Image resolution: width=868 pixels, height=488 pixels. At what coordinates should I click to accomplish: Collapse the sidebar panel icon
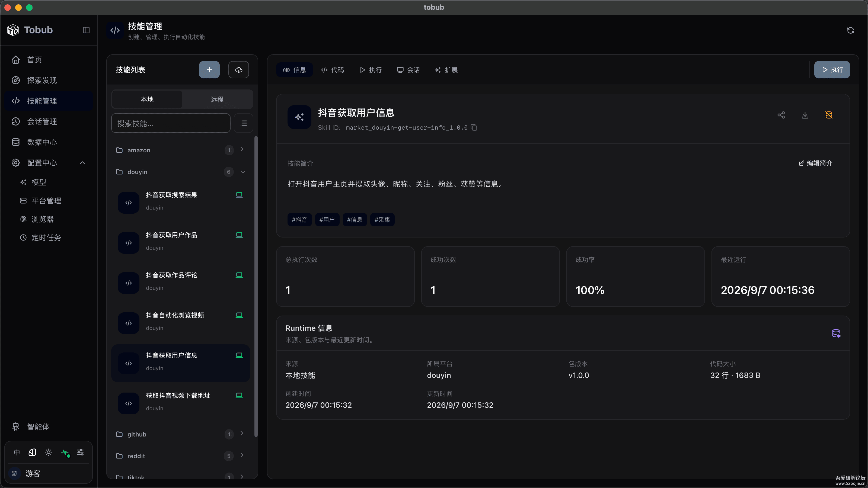tap(86, 30)
